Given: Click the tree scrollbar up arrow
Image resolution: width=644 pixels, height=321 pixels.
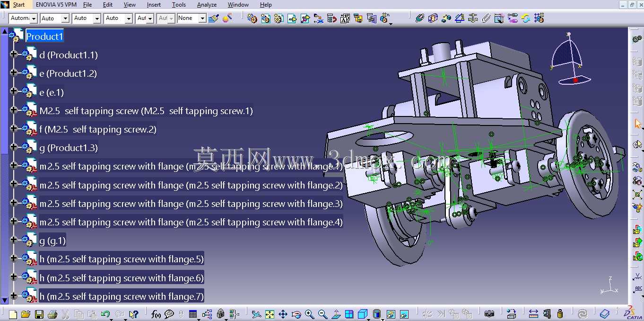Looking at the screenshot, I should (4, 32).
